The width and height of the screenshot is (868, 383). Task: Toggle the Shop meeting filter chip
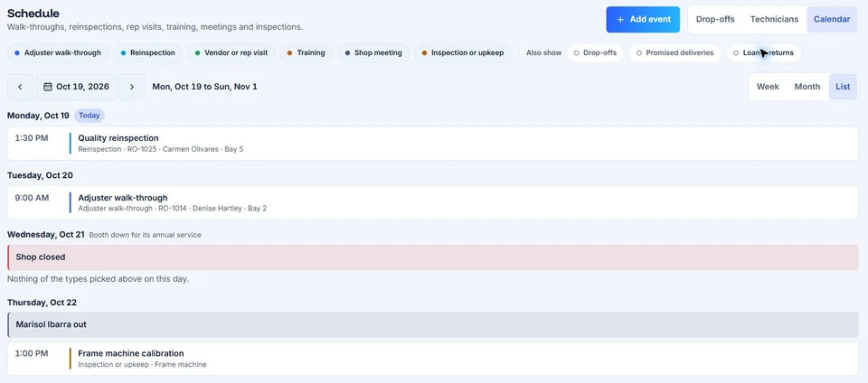click(x=373, y=53)
